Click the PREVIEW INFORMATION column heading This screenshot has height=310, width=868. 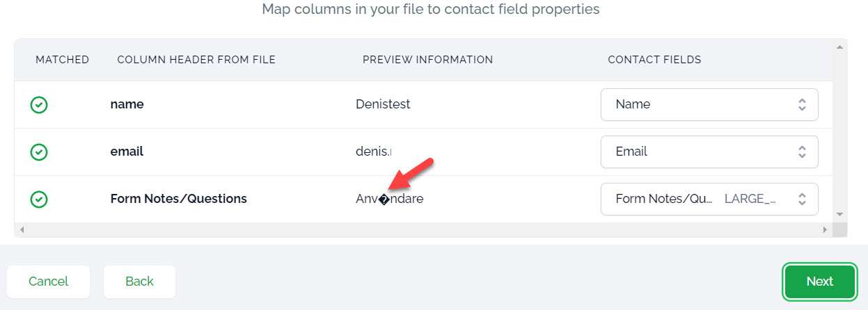[427, 60]
